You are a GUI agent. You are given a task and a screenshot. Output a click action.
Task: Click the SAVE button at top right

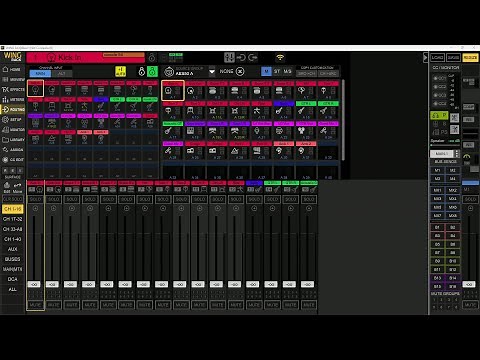click(x=453, y=58)
